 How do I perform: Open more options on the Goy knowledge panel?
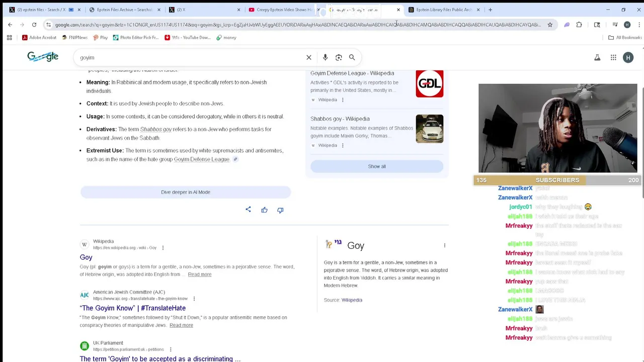click(444, 245)
